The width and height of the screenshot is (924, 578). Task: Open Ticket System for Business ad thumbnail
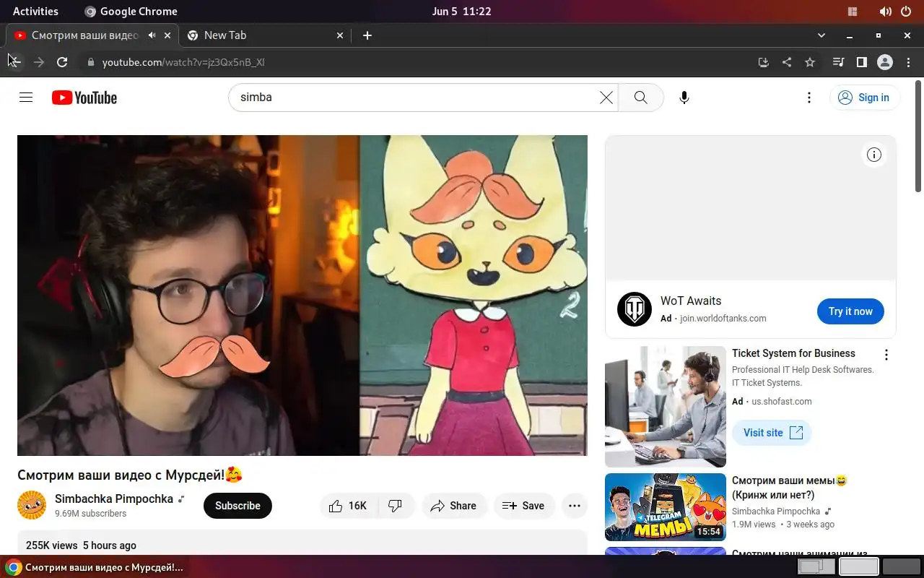pyautogui.click(x=666, y=407)
